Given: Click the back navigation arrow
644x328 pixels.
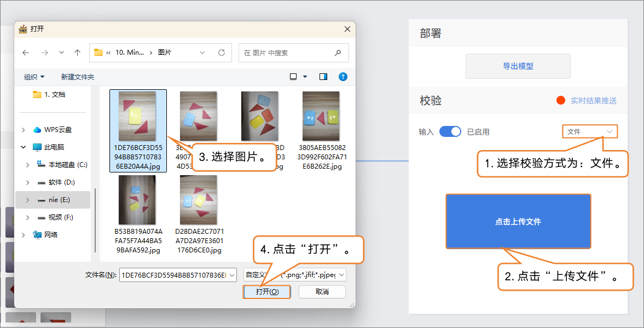Looking at the screenshot, I should pyautogui.click(x=26, y=53).
